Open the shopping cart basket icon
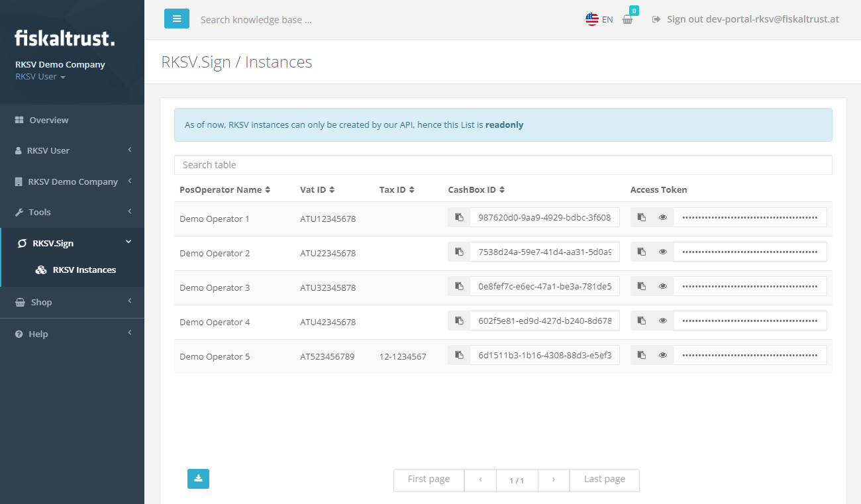Image resolution: width=861 pixels, height=504 pixels. pyautogui.click(x=627, y=19)
